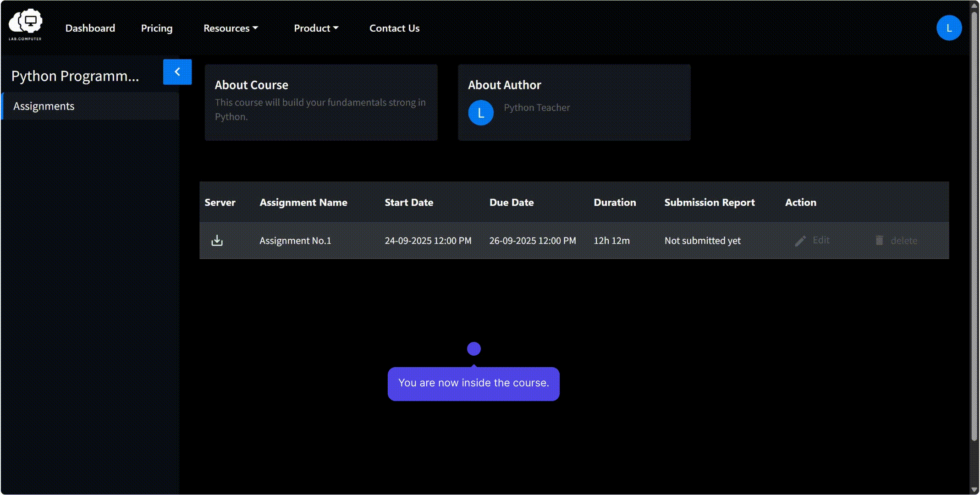980x495 pixels.
Task: Click the Python Teacher author avatar
Action: (481, 113)
